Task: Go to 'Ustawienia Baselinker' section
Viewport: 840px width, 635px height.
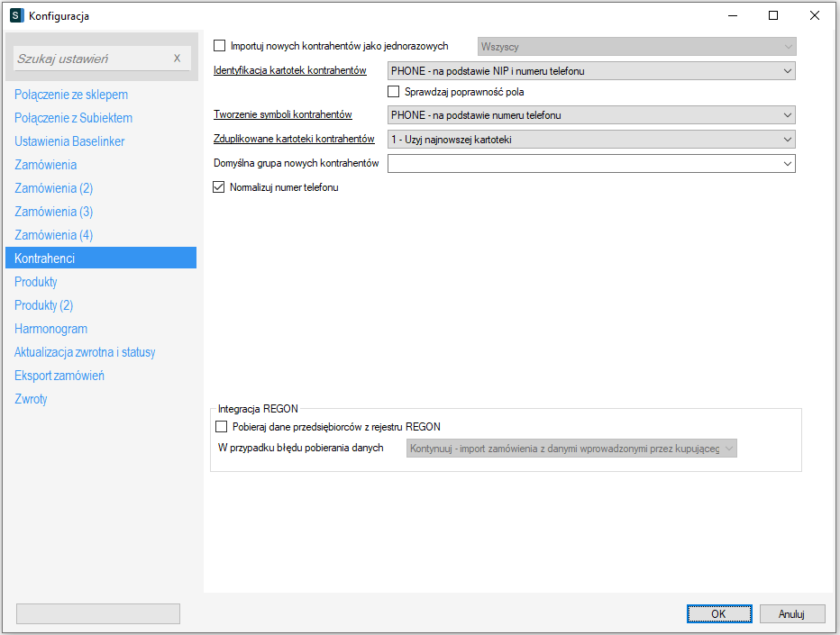Action: (x=69, y=141)
